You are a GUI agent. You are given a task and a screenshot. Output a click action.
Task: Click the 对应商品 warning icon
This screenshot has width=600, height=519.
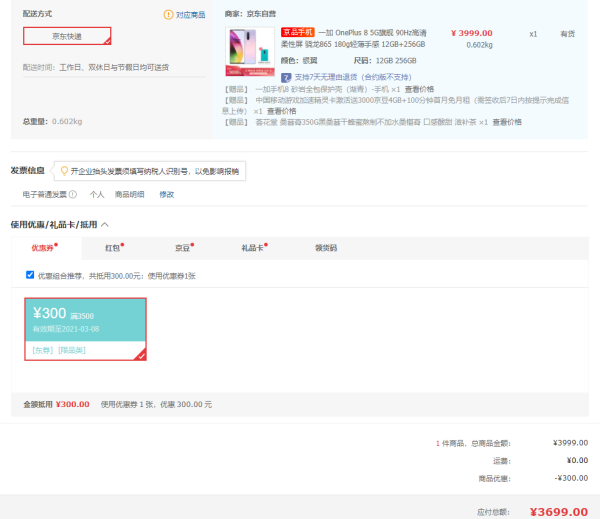[168, 15]
